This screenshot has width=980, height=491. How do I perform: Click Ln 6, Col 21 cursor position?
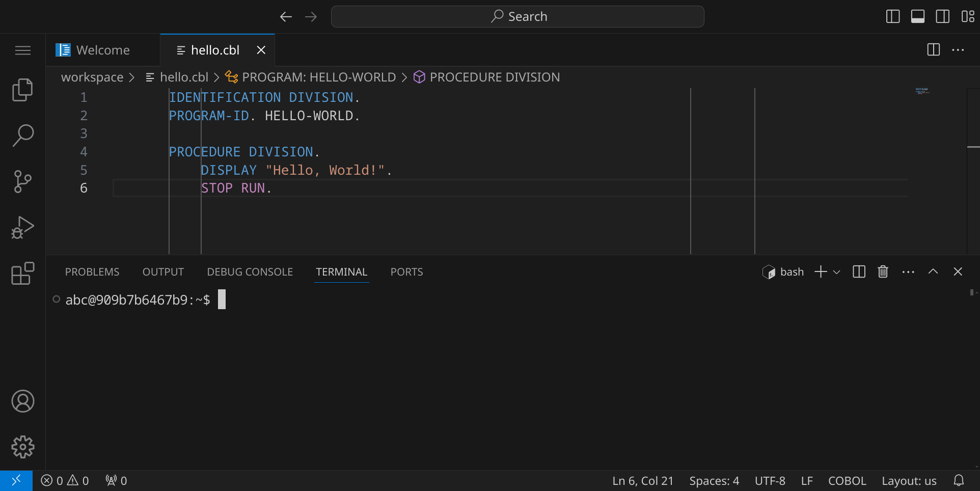tap(642, 481)
